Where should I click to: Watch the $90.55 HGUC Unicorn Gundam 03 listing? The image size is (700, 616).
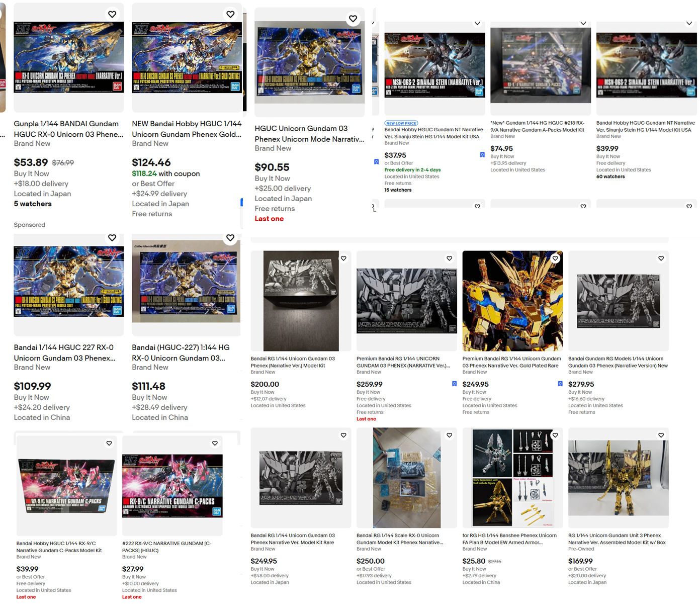[x=353, y=19]
